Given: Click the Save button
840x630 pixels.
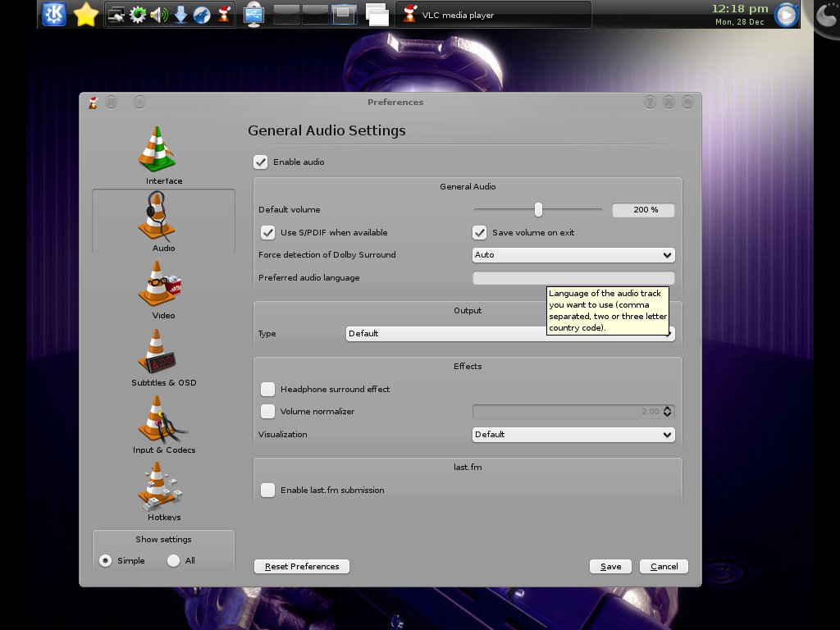Looking at the screenshot, I should tap(610, 566).
